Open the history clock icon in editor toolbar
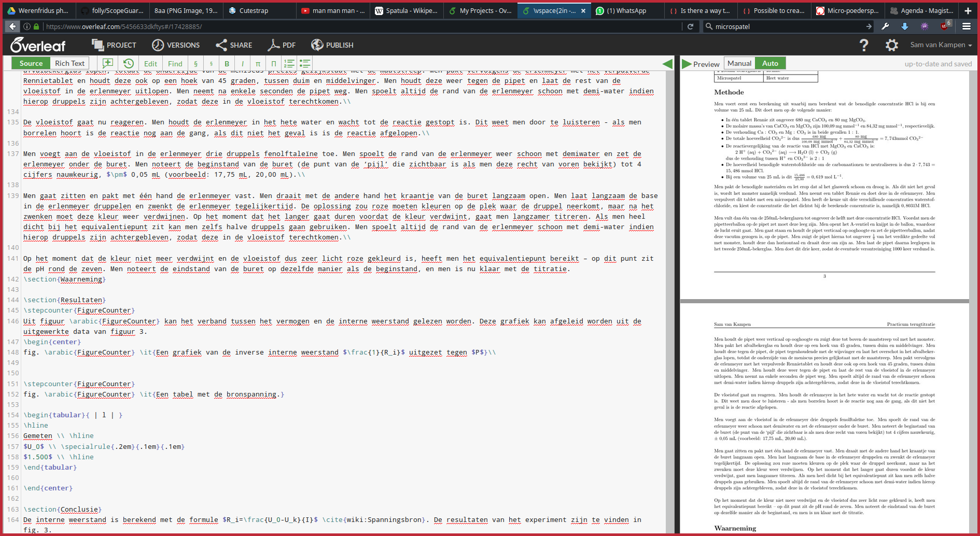Screen dimensions: 980x536 pos(129,63)
